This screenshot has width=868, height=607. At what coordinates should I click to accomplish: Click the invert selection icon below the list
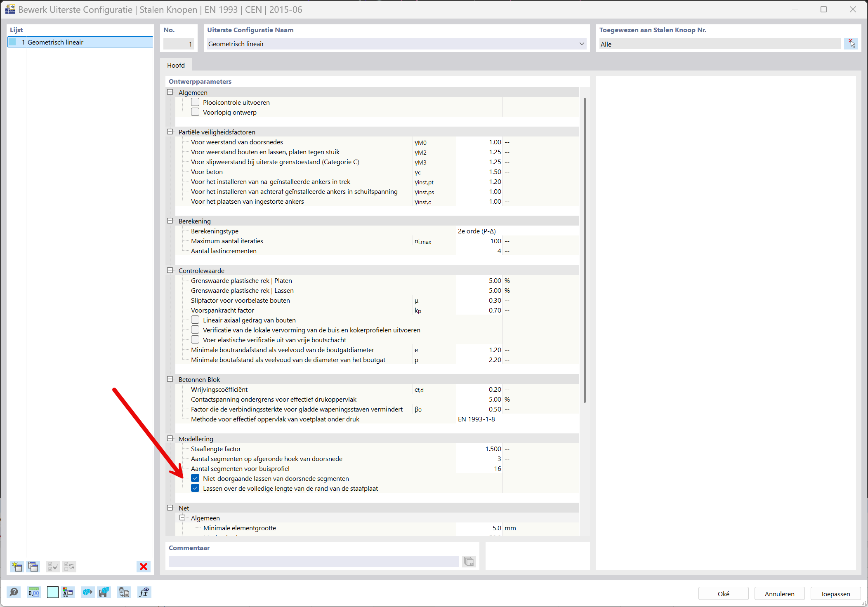pos(69,566)
